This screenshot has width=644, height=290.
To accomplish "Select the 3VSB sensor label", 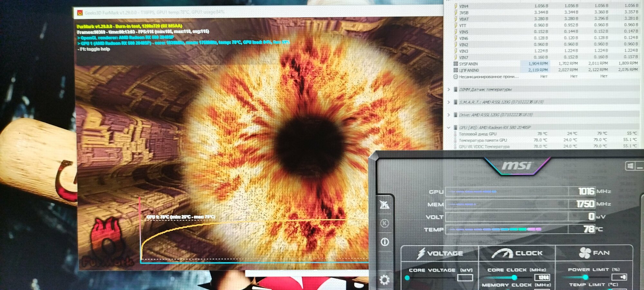I will pyautogui.click(x=464, y=13).
